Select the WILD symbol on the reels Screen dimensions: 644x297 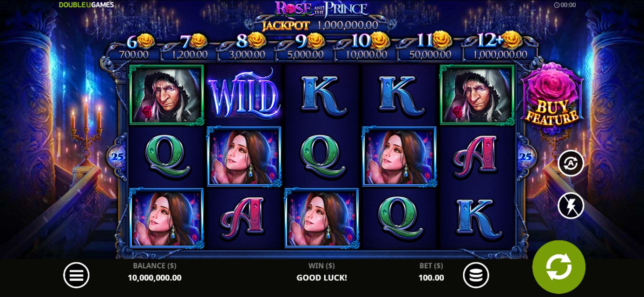(244, 96)
